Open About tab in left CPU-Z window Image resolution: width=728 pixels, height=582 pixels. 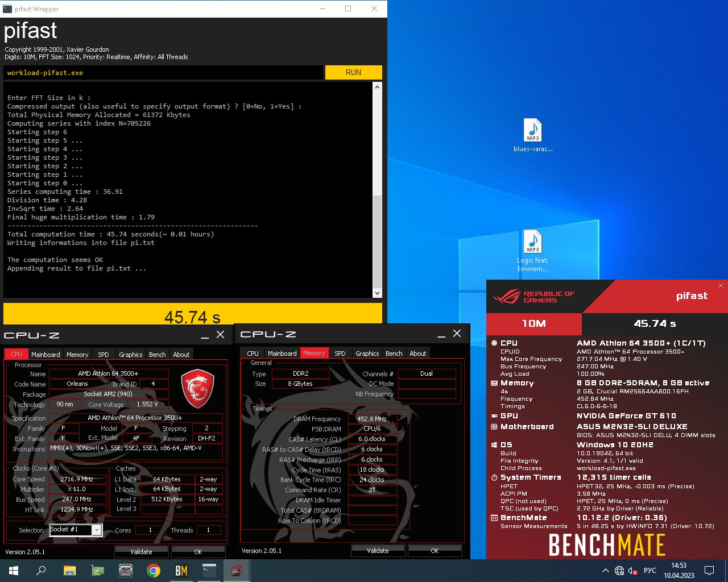pos(181,354)
